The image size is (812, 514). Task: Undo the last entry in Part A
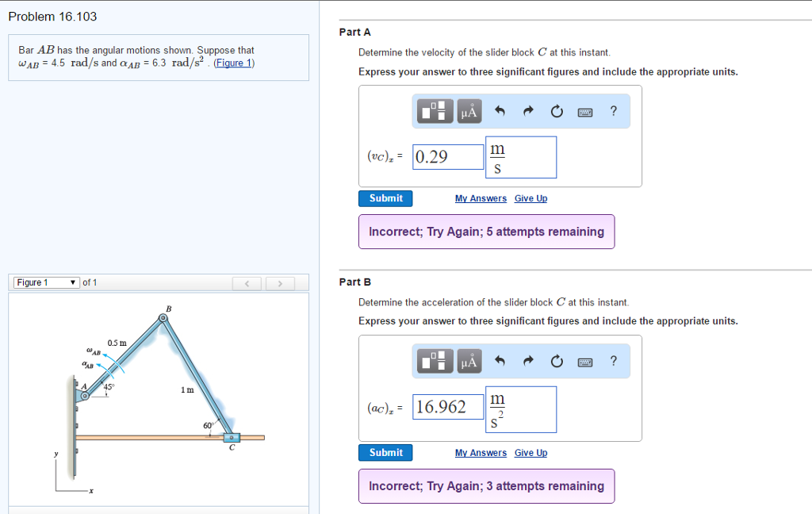tap(500, 110)
